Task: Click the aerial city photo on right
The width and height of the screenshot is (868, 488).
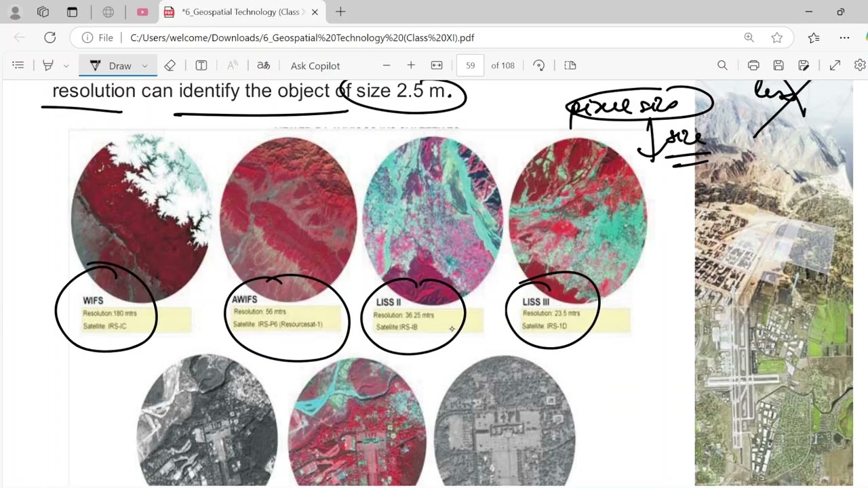Action: pyautogui.click(x=774, y=283)
